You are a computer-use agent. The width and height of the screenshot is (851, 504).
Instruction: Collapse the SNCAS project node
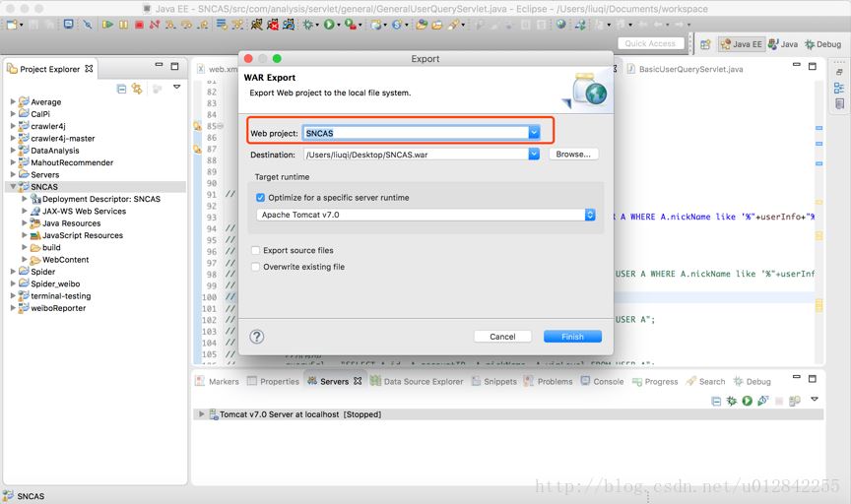point(13,186)
